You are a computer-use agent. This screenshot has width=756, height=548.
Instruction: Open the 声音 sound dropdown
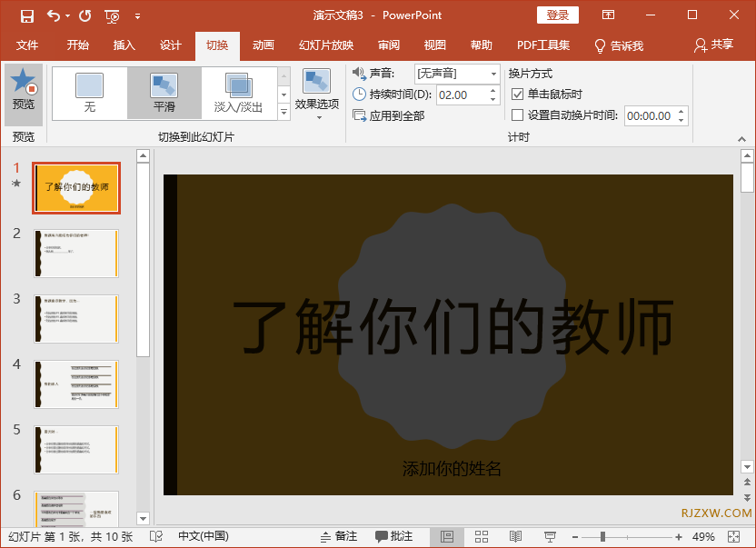click(492, 74)
